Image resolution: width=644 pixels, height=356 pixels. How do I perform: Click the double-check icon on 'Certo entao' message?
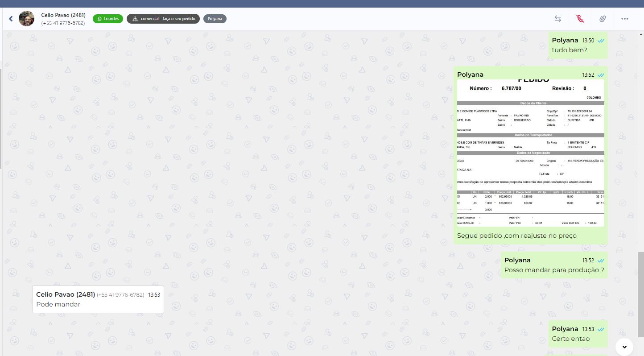(601, 329)
